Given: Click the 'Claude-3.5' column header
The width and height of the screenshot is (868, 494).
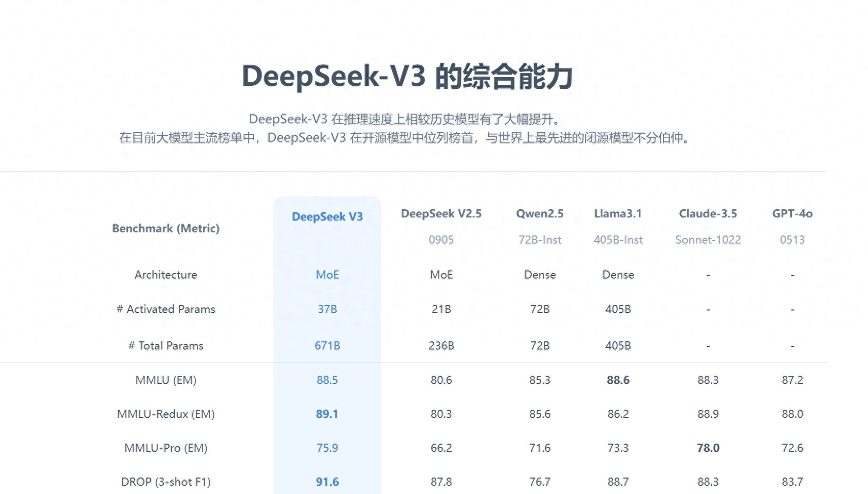Looking at the screenshot, I should (708, 213).
